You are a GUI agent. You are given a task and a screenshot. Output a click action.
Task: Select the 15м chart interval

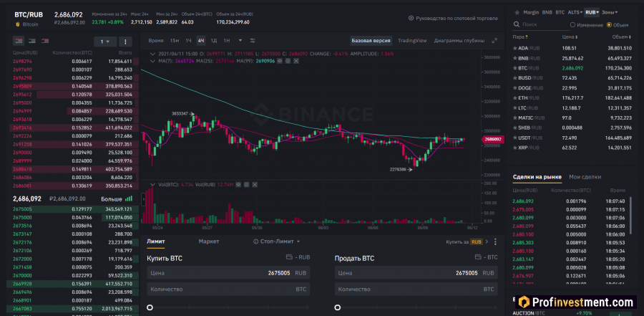click(175, 41)
